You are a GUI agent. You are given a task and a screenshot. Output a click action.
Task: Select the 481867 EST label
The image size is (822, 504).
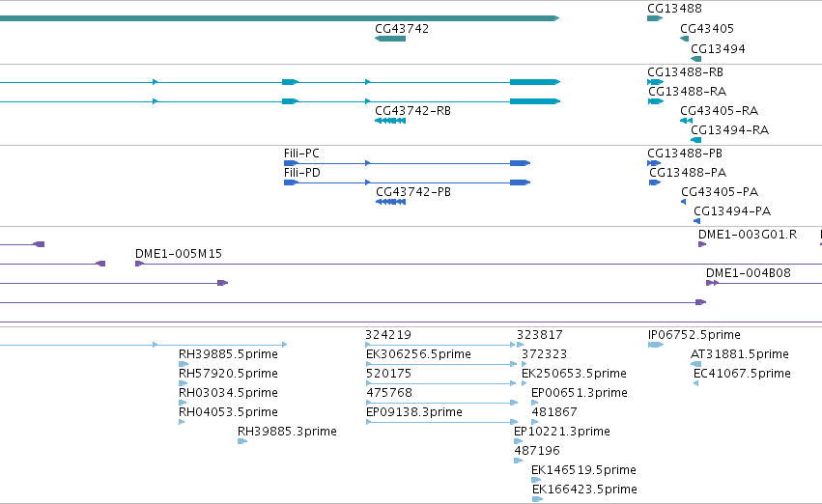(x=554, y=413)
